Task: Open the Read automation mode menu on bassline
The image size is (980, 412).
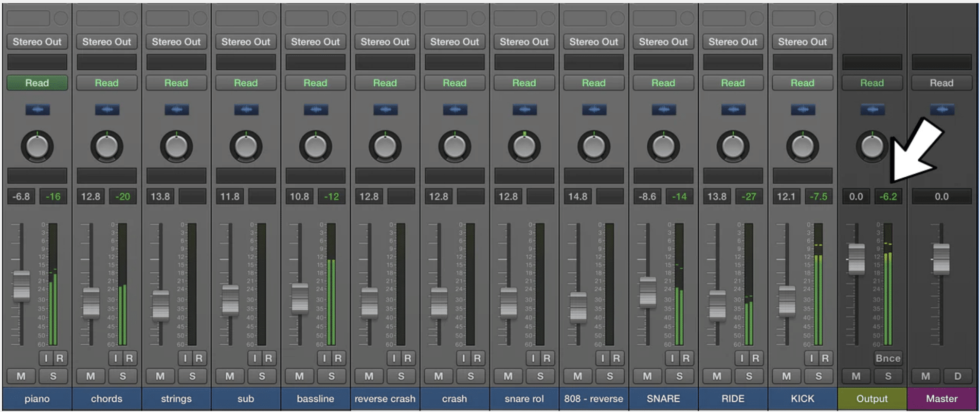Action: click(x=315, y=83)
